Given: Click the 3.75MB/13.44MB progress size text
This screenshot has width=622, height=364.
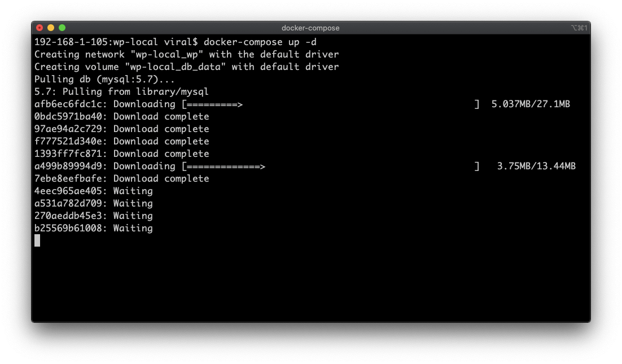Looking at the screenshot, I should 536,166.
